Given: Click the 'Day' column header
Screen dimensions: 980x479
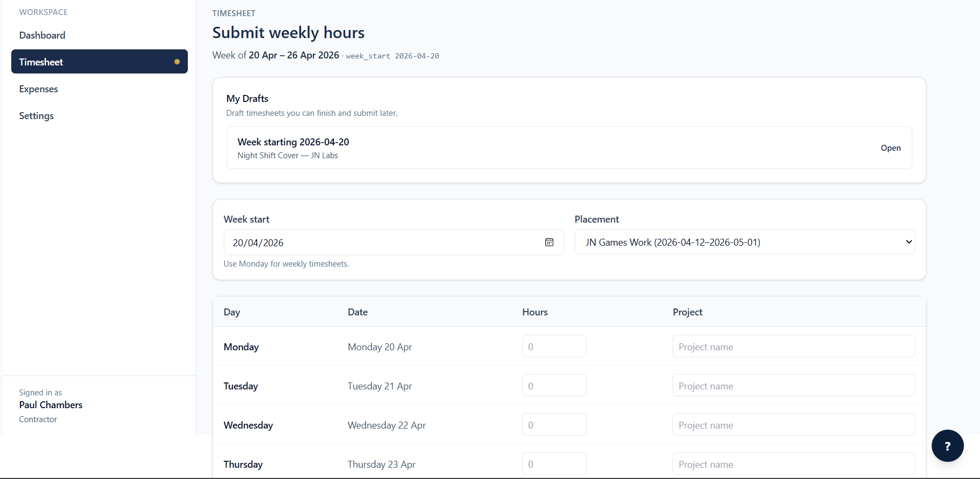Looking at the screenshot, I should point(232,312).
